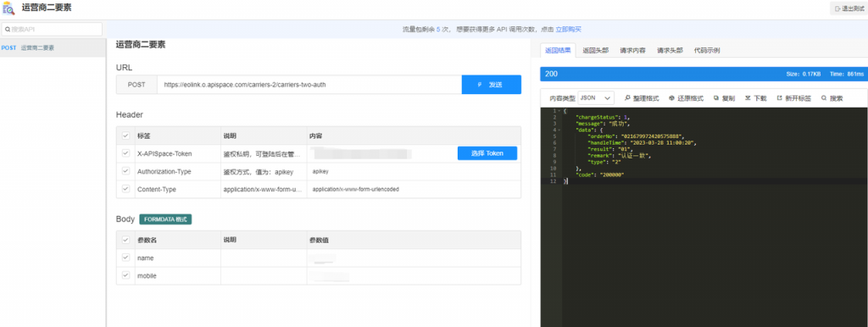Screen dimensions: 868x327
Task: Open the 代码示例 tab
Action: tap(707, 50)
